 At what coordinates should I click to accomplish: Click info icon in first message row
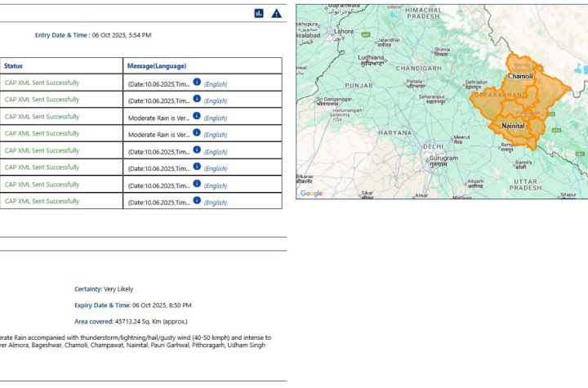pyautogui.click(x=197, y=82)
